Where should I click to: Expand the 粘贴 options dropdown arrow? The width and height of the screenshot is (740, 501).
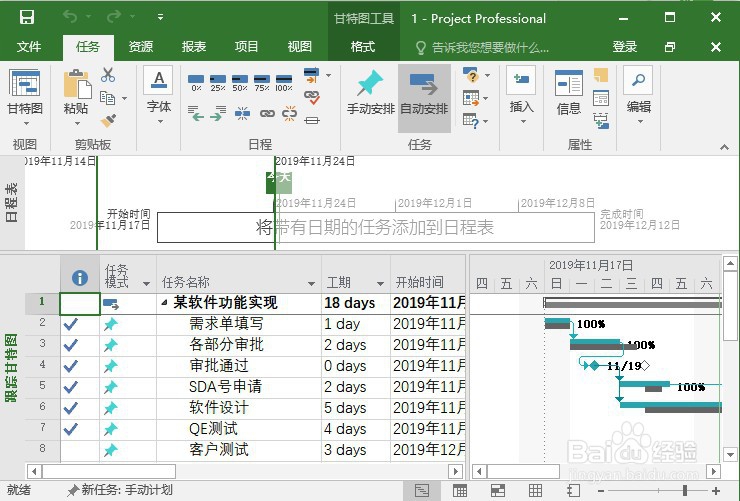[77, 124]
